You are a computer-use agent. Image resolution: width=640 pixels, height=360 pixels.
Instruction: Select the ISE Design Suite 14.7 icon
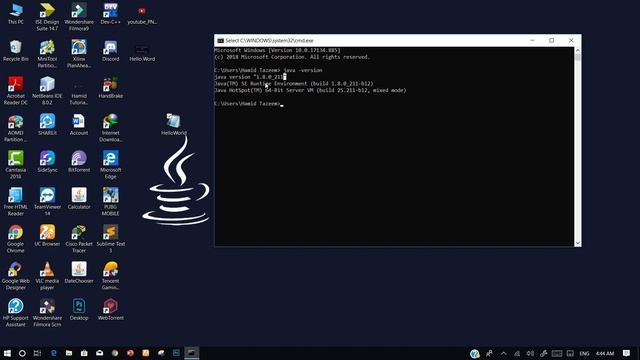47,17
